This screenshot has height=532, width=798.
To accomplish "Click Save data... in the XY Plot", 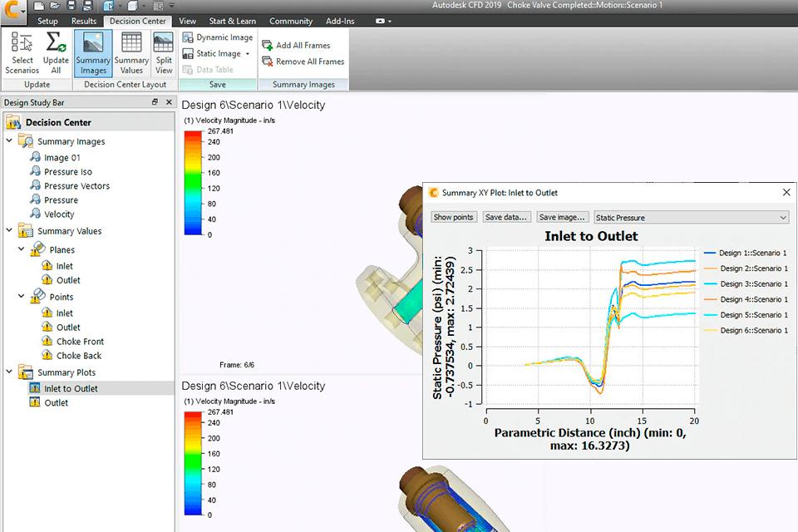I will (507, 217).
